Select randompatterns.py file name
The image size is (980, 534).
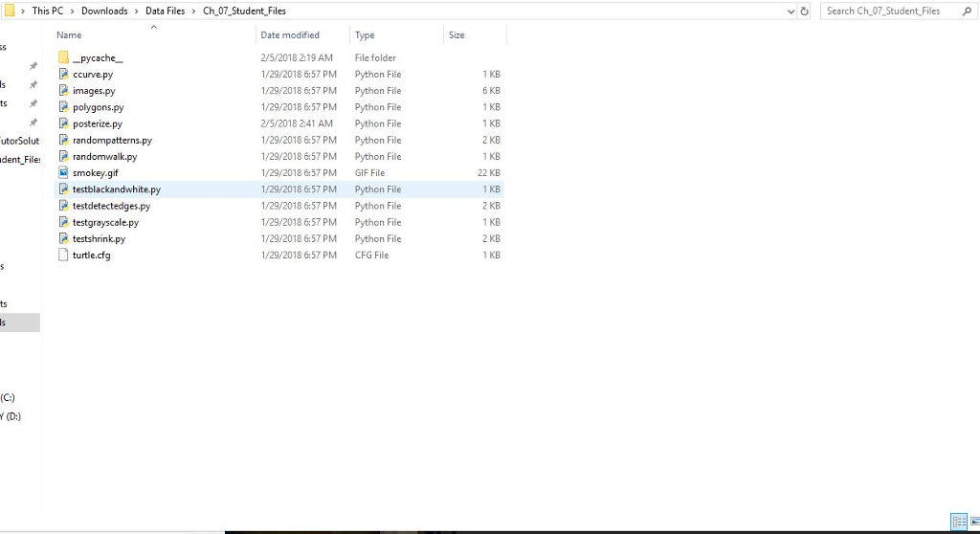pyautogui.click(x=112, y=140)
